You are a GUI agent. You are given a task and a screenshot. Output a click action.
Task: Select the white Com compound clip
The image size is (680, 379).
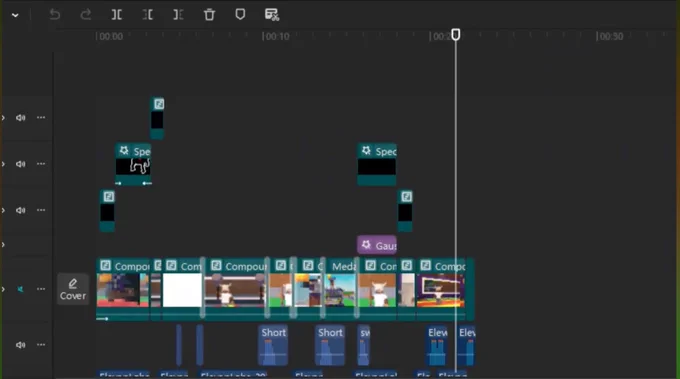point(182,289)
